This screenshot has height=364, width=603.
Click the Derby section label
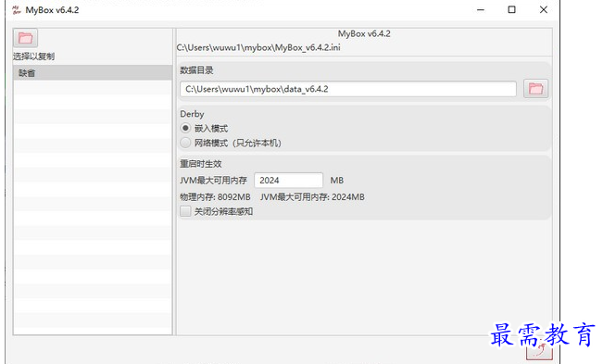[192, 114]
